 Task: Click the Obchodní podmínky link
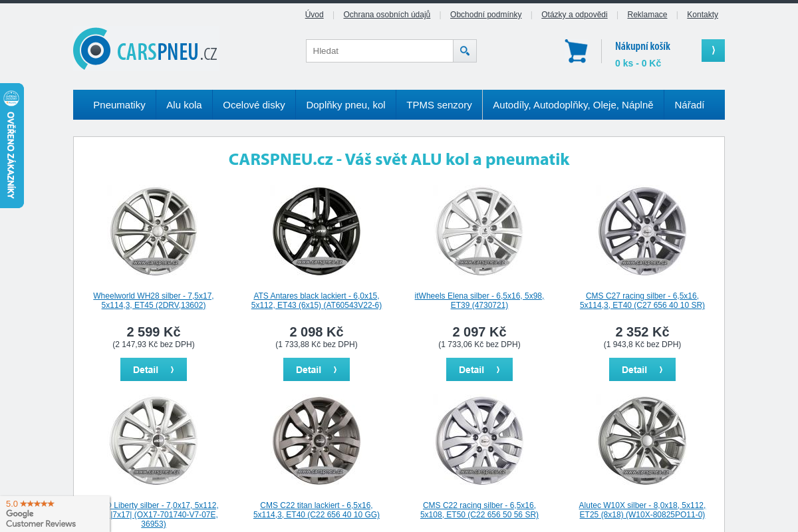click(485, 14)
